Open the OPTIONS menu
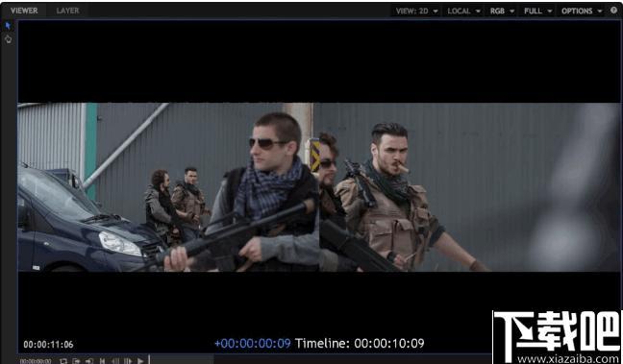 [582, 11]
